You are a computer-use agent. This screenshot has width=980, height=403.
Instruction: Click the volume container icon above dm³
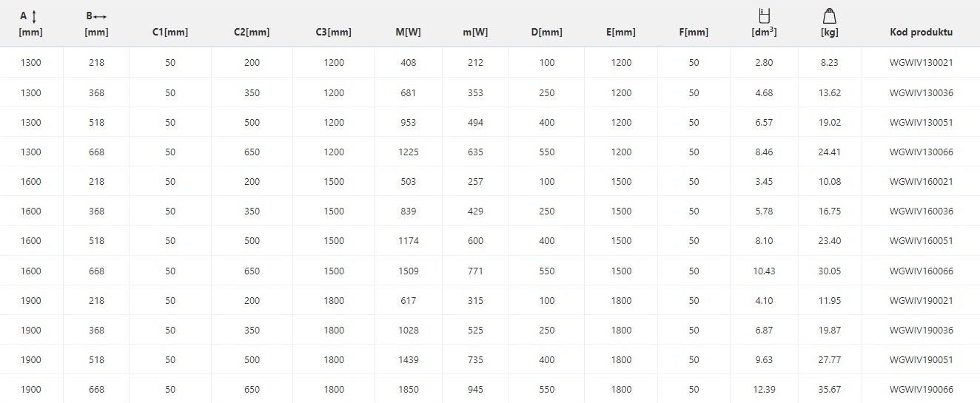[765, 15]
